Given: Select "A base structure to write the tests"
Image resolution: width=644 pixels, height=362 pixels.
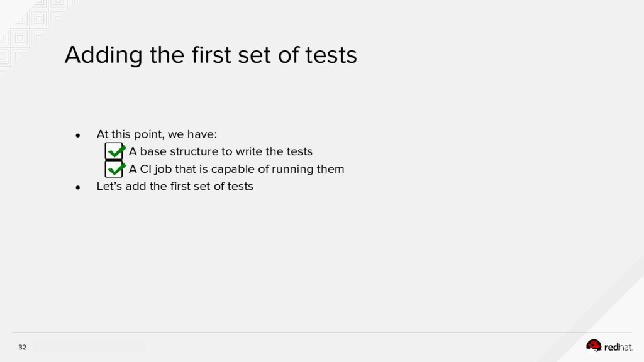Looking at the screenshot, I should 220,151.
